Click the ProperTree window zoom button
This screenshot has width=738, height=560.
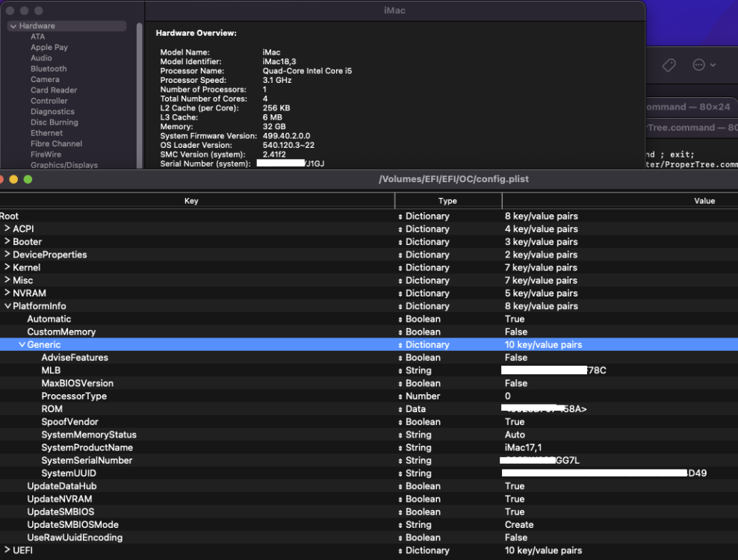28,179
